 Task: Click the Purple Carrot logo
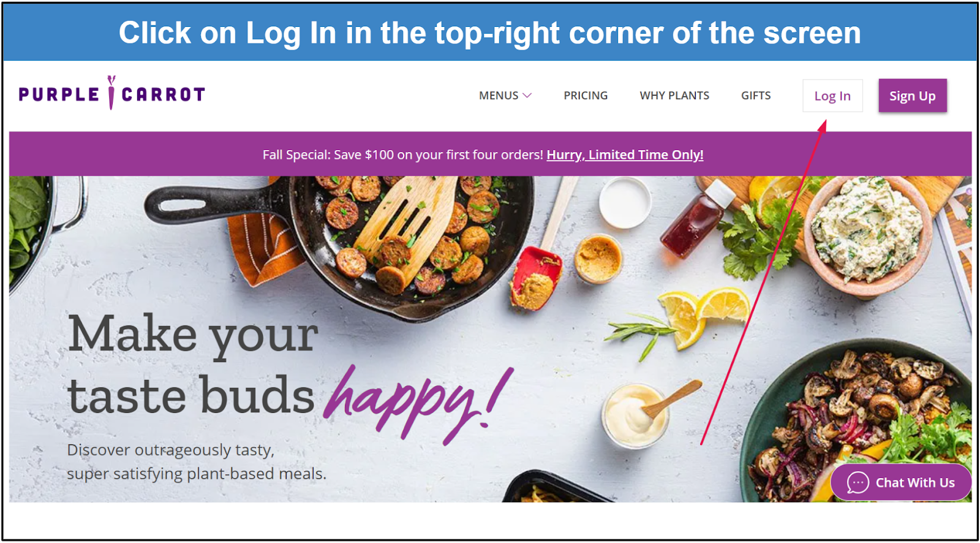112,93
